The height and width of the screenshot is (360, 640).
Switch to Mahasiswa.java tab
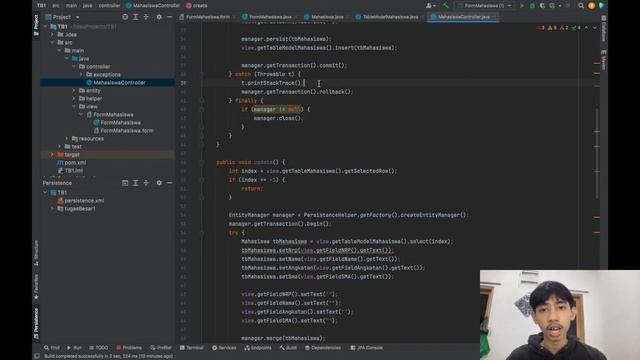(326, 17)
